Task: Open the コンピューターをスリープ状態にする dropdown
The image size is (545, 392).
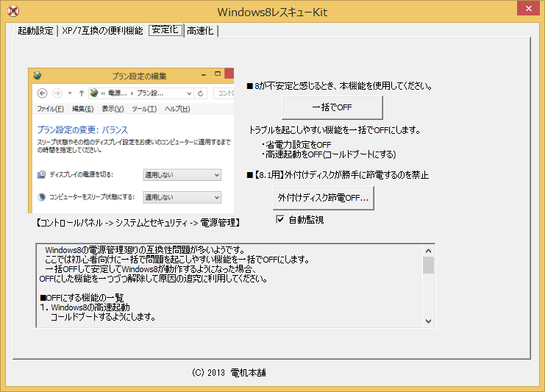Action: coord(182,197)
